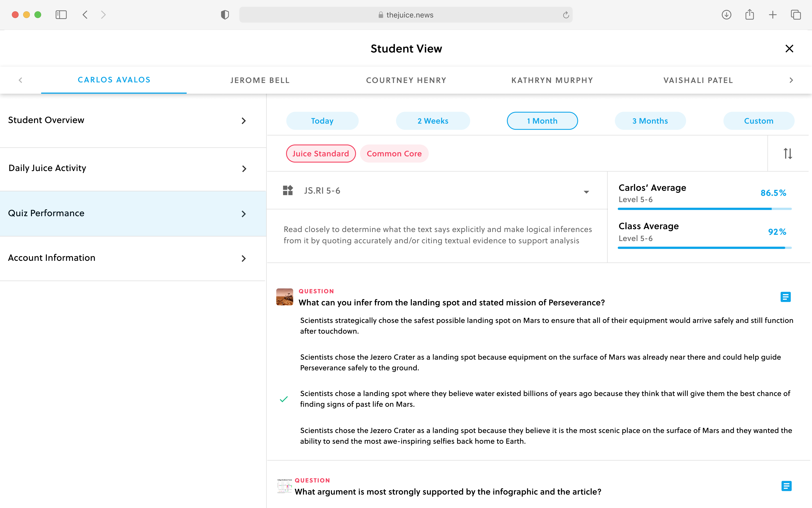Toggle the Safari sidebar icon
The height and width of the screenshot is (508, 812).
click(x=61, y=15)
